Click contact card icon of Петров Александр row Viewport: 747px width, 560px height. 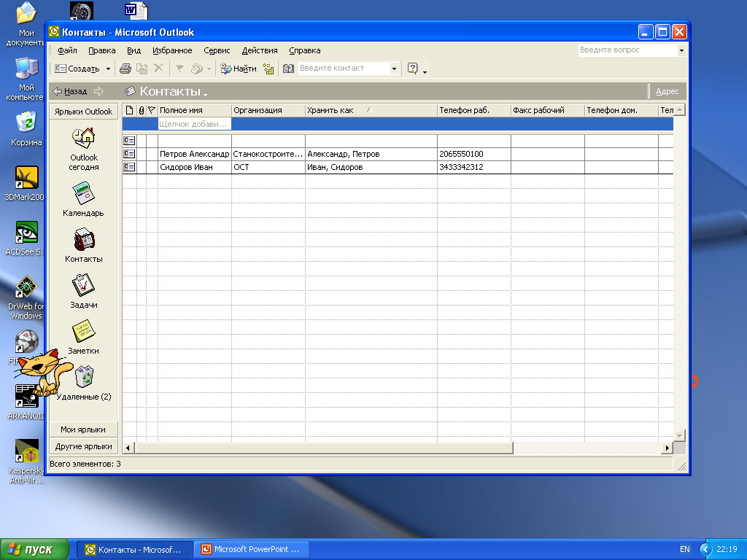point(129,155)
